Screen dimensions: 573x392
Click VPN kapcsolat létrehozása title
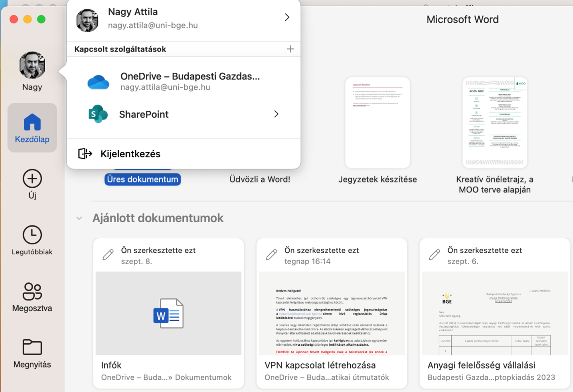tap(320, 365)
